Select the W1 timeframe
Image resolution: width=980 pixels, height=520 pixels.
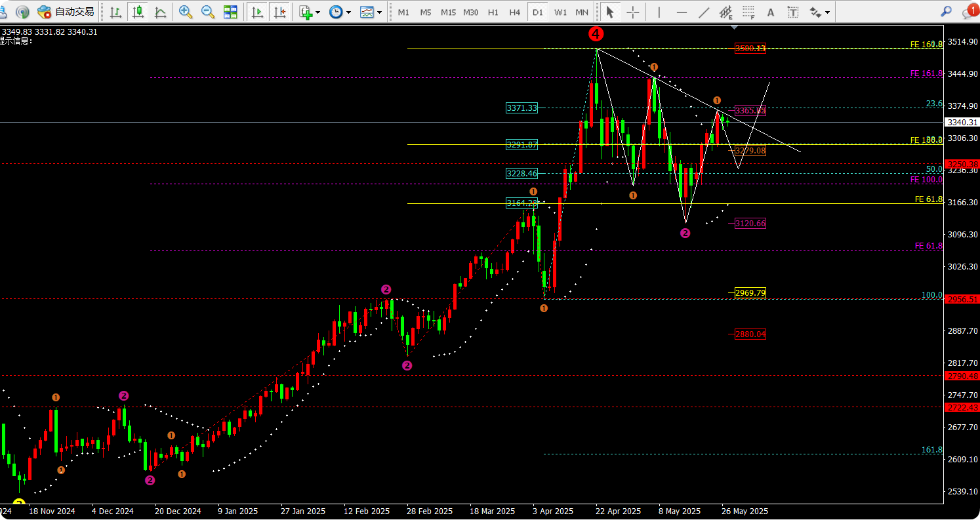(x=560, y=12)
